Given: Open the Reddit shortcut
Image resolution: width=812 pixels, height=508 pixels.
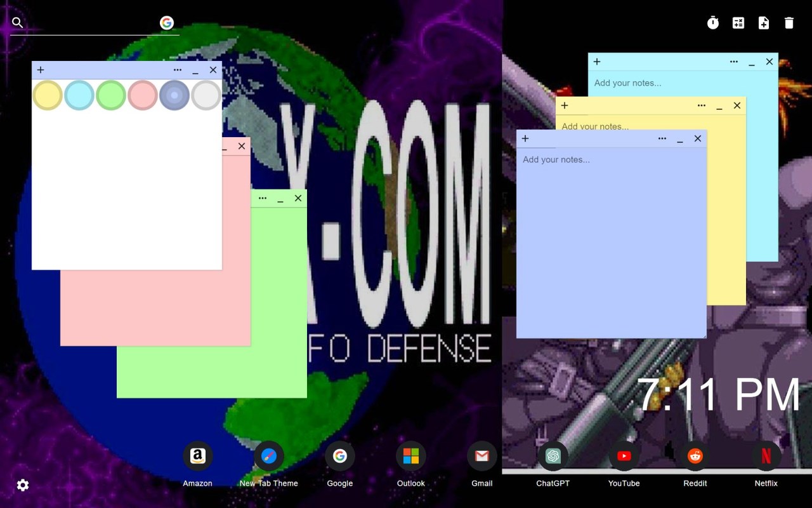Looking at the screenshot, I should point(695,464).
